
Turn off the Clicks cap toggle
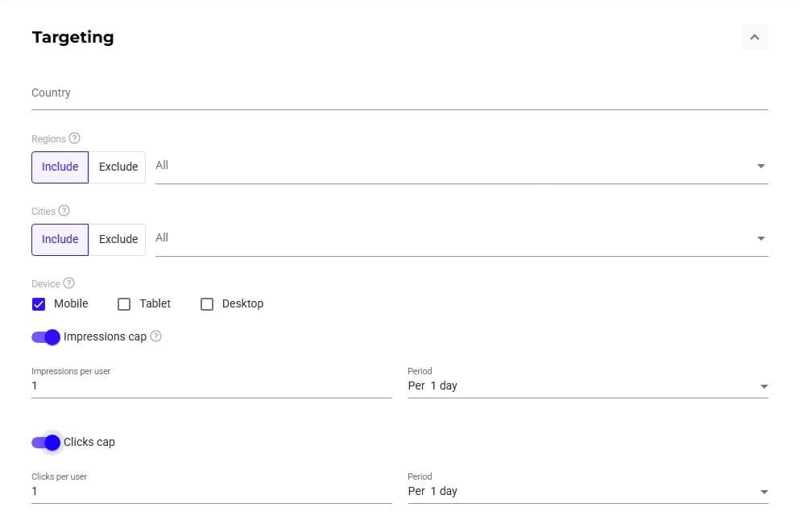tap(46, 443)
